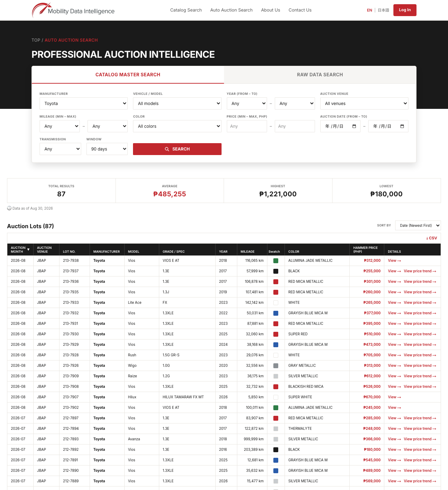Viewport: 448px width, 490px height.
Task: Open the Year To dropdown
Action: tap(295, 104)
